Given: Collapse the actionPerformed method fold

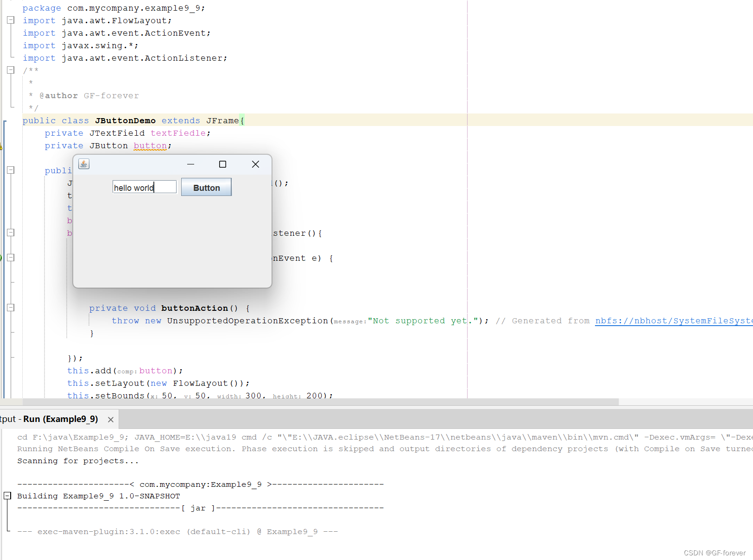Looking at the screenshot, I should point(11,258).
